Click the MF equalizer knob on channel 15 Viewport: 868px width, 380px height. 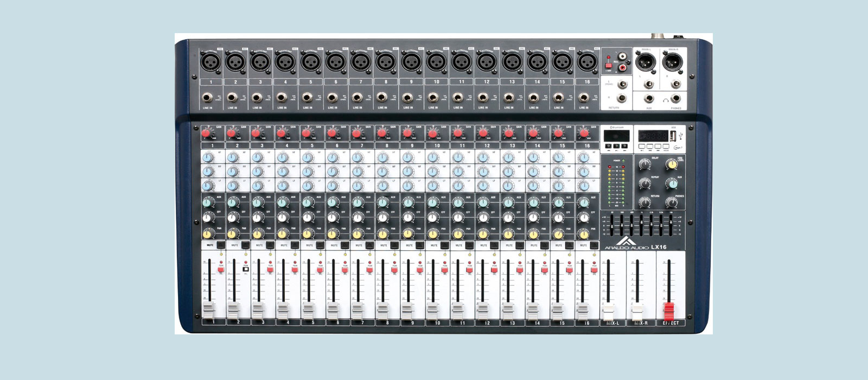557,172
